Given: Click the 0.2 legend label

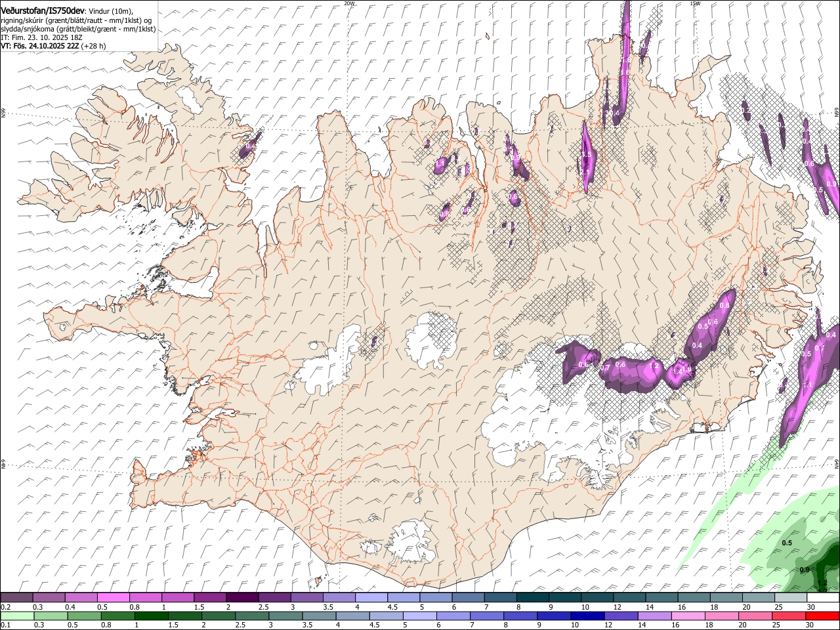Looking at the screenshot, I should coord(6,607).
